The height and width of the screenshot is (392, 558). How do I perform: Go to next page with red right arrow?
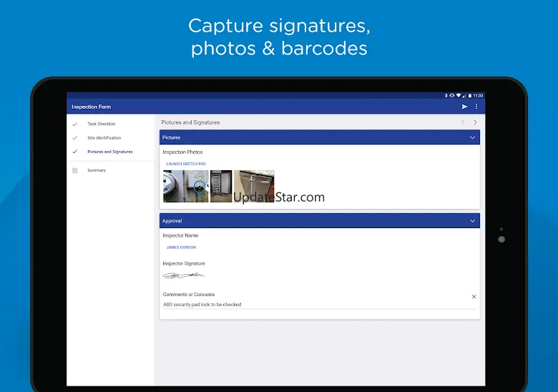[x=475, y=122]
